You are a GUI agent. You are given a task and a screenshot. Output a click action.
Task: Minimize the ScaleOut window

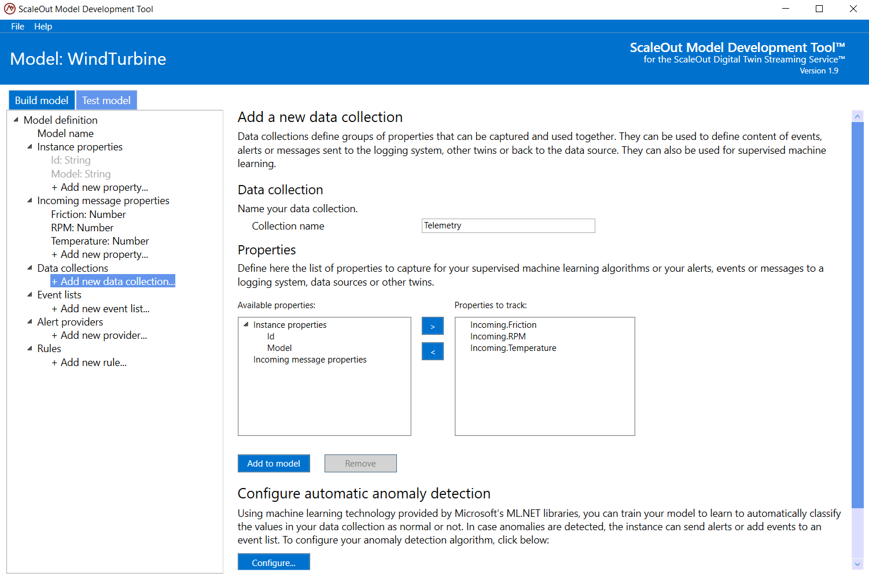pyautogui.click(x=786, y=9)
